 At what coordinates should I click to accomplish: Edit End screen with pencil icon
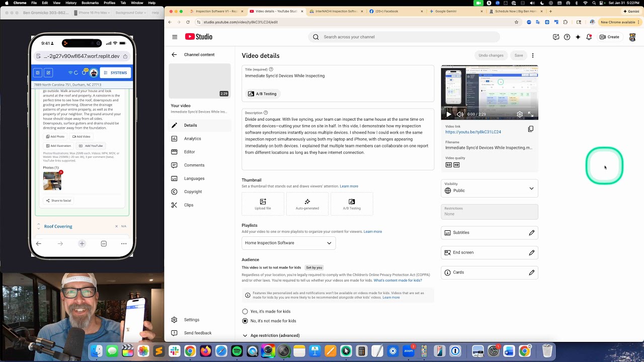532,252
